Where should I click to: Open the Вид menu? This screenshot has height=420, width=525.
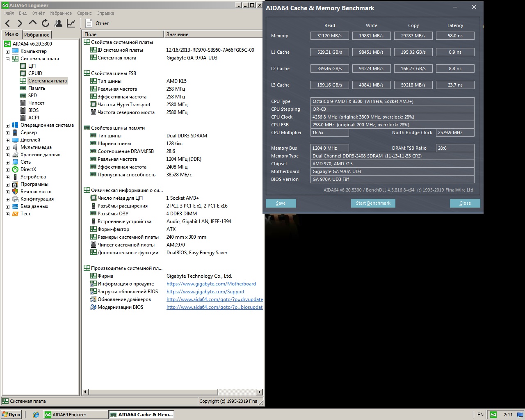point(23,13)
